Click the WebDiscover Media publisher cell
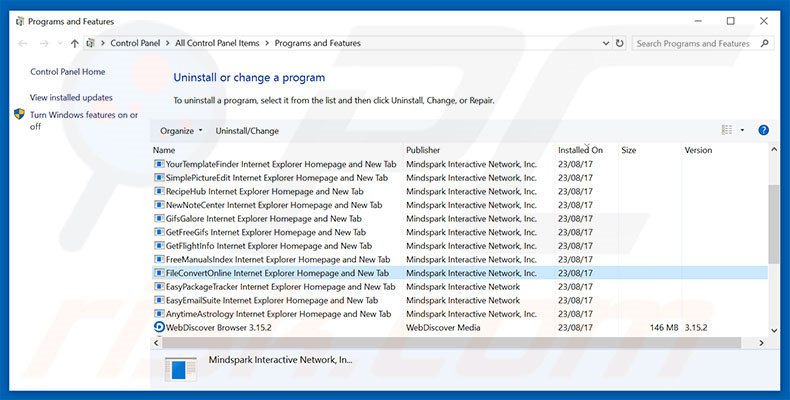The image size is (790, 400). 443,327
